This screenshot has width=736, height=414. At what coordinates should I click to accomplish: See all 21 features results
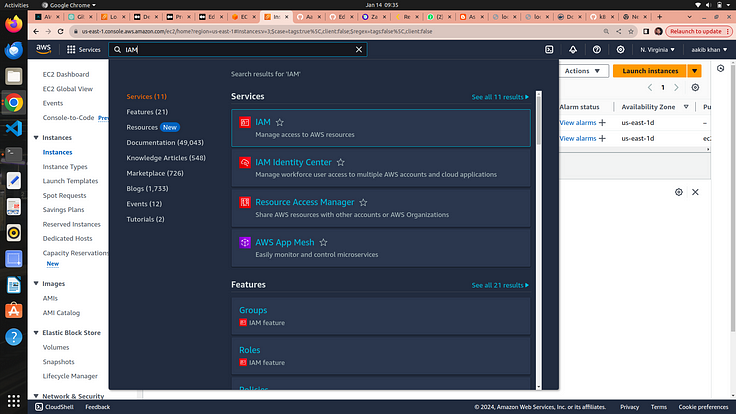tap(500, 285)
